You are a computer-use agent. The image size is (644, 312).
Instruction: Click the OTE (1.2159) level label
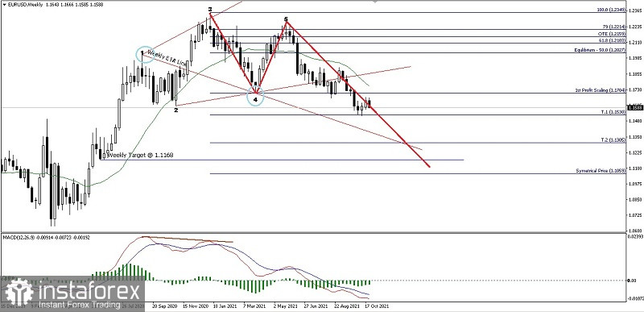(612, 33)
